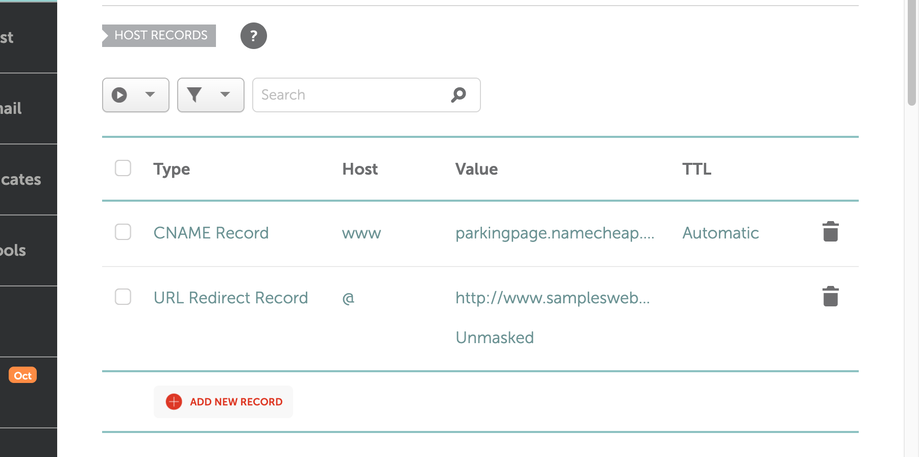Delete the CNAME Record with trash icon

click(x=830, y=232)
